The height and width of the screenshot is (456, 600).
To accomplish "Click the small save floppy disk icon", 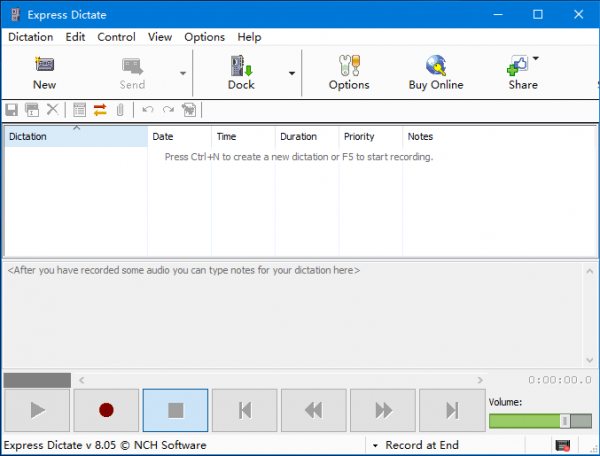I will [x=12, y=109].
